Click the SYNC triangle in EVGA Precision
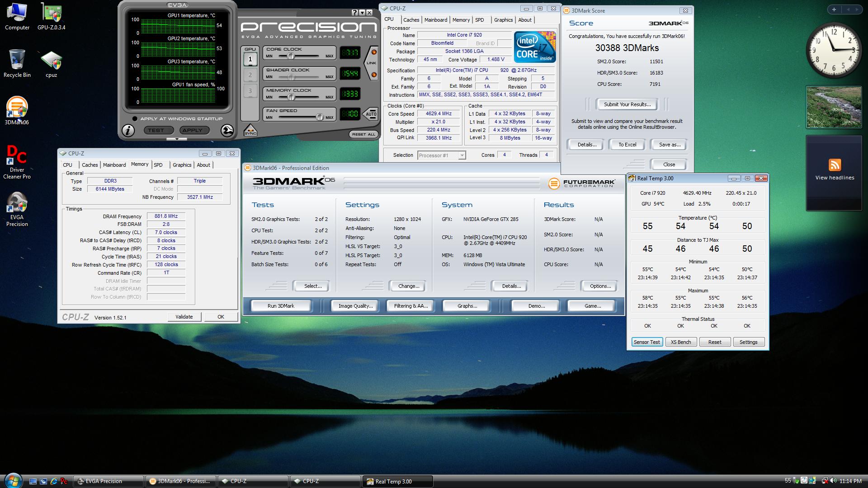The height and width of the screenshot is (488, 868). [x=250, y=130]
